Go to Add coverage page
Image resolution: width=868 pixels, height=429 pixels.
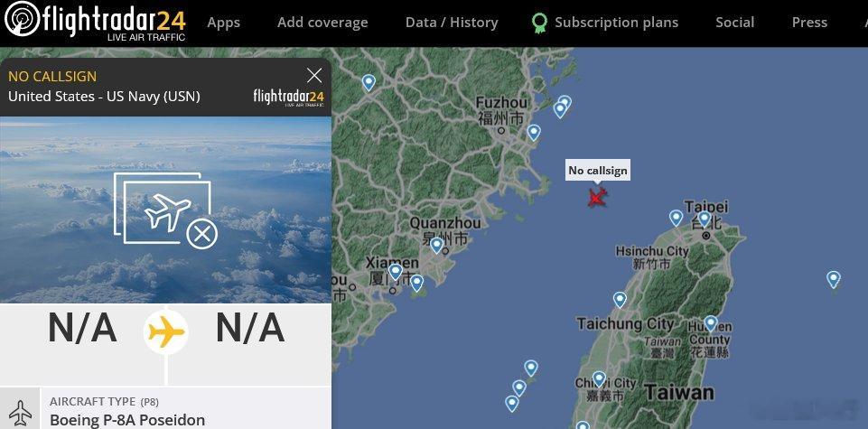[322, 23]
